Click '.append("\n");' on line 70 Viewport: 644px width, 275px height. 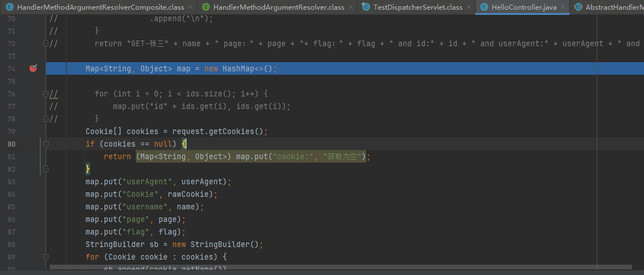pos(181,18)
